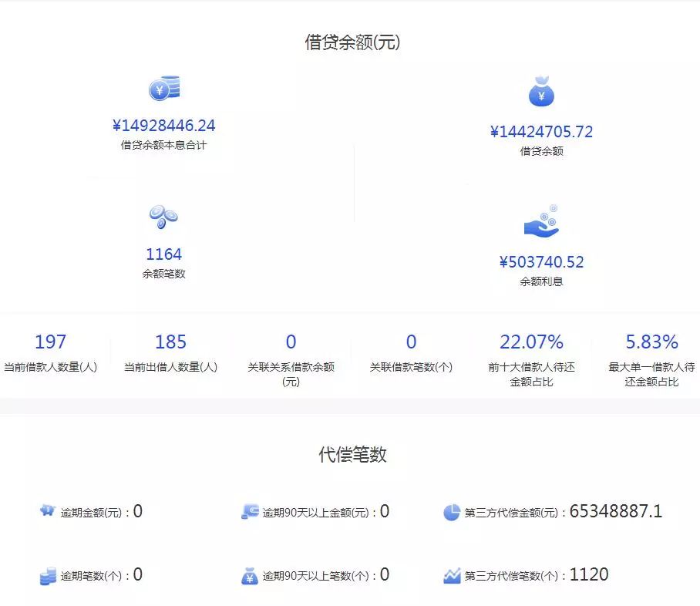
Task: Select the percentage 5.83%
Action: [651, 342]
